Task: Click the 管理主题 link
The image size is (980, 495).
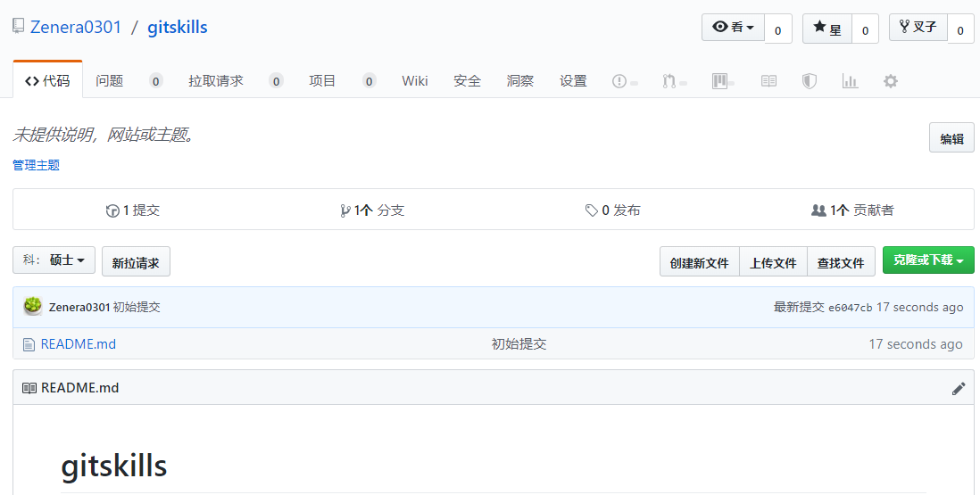Action: (37, 165)
